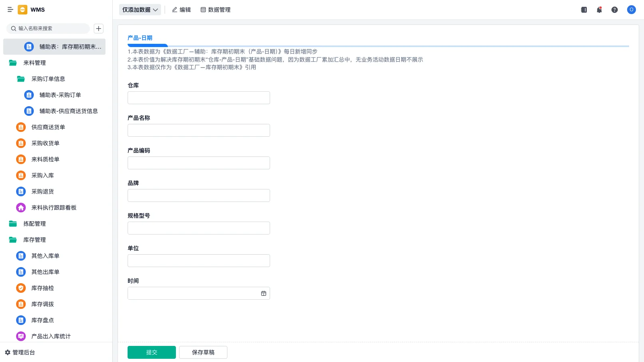Click the 库存调拨 orange icon
Viewport: 644px width, 362px height.
(x=21, y=304)
